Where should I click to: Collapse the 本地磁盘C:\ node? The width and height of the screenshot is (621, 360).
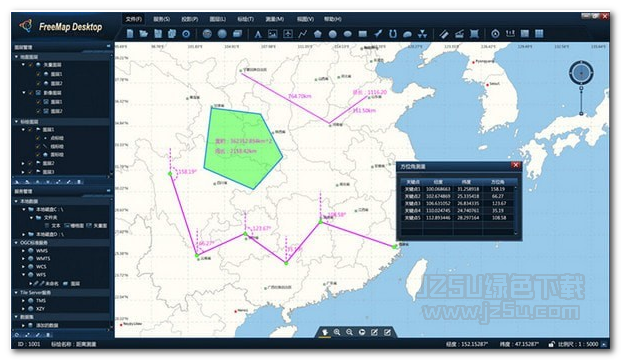(x=23, y=209)
